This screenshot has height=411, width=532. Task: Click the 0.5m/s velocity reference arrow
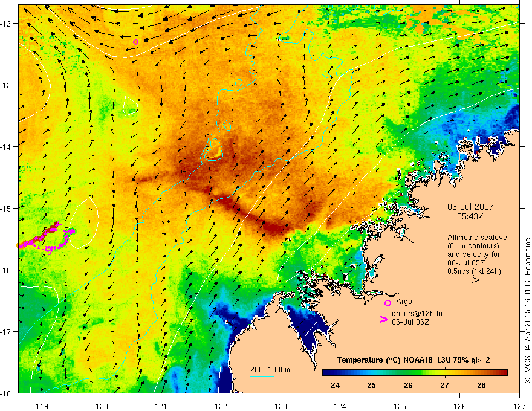click(x=467, y=280)
